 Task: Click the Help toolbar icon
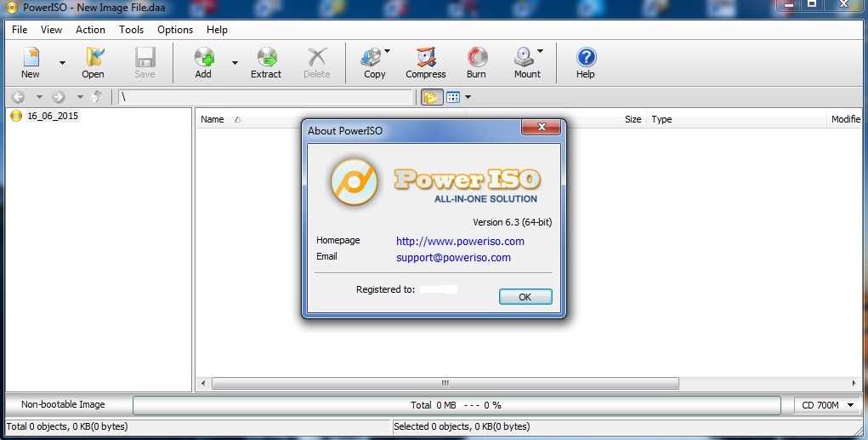pyautogui.click(x=586, y=63)
